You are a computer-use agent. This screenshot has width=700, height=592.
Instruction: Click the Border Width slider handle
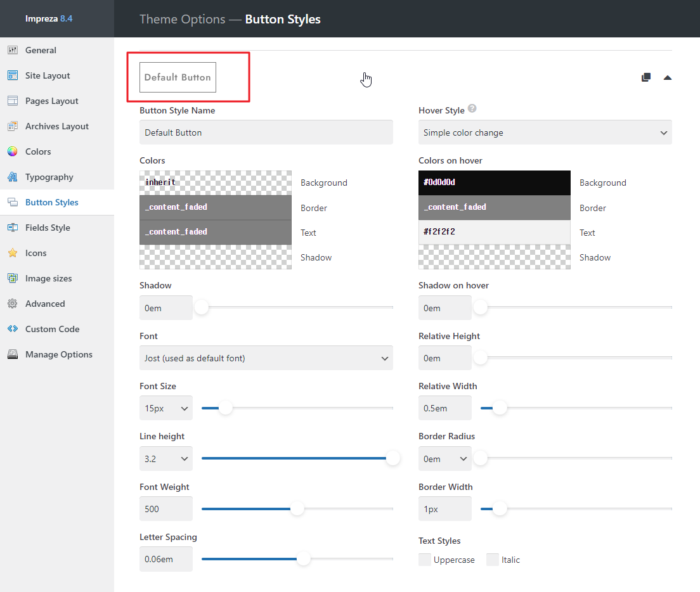pos(499,508)
